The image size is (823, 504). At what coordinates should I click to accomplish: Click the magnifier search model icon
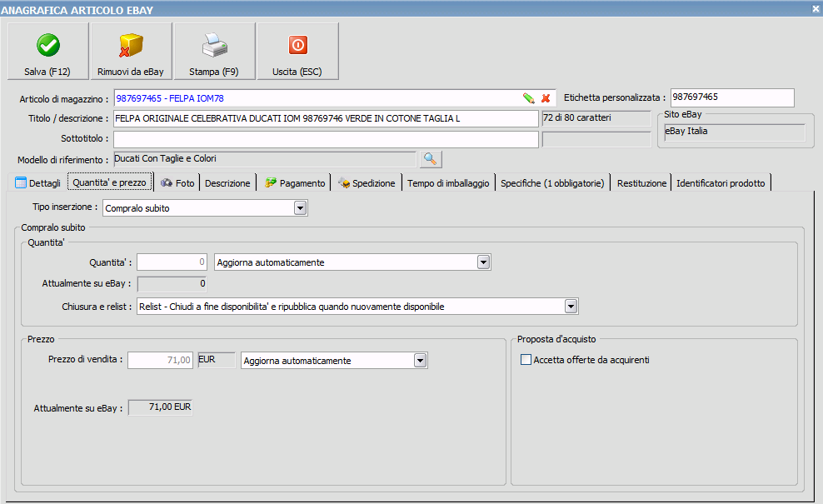[x=431, y=159]
